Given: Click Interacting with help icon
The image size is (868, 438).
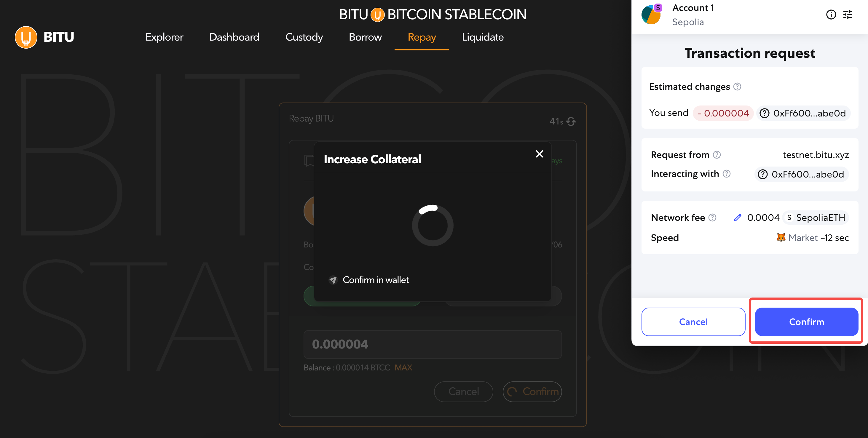Looking at the screenshot, I should click(727, 174).
